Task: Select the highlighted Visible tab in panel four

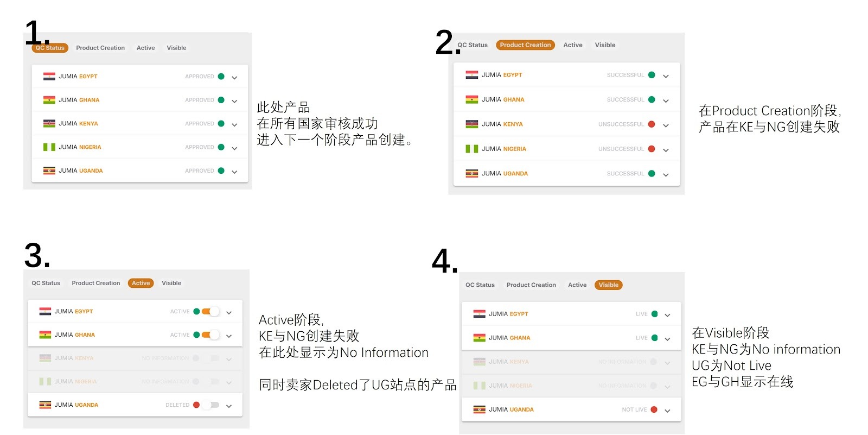Action: point(608,285)
